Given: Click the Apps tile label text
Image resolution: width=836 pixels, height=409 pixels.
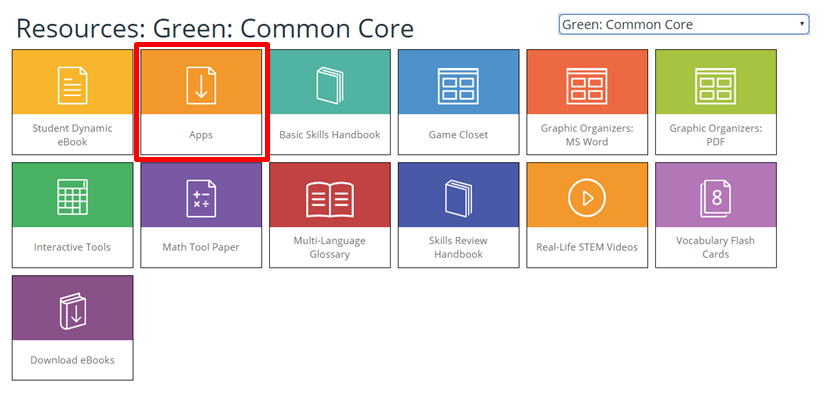Looking at the screenshot, I should (x=201, y=135).
